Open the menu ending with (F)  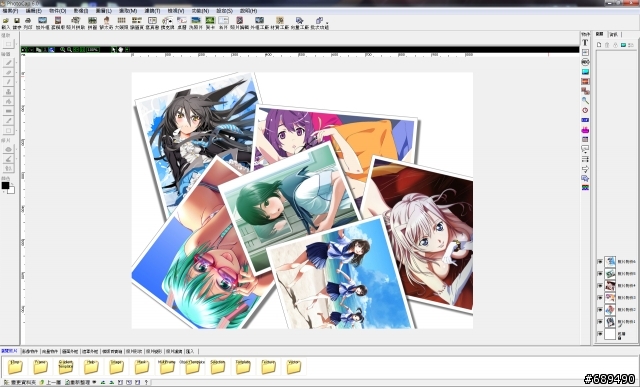[10, 11]
